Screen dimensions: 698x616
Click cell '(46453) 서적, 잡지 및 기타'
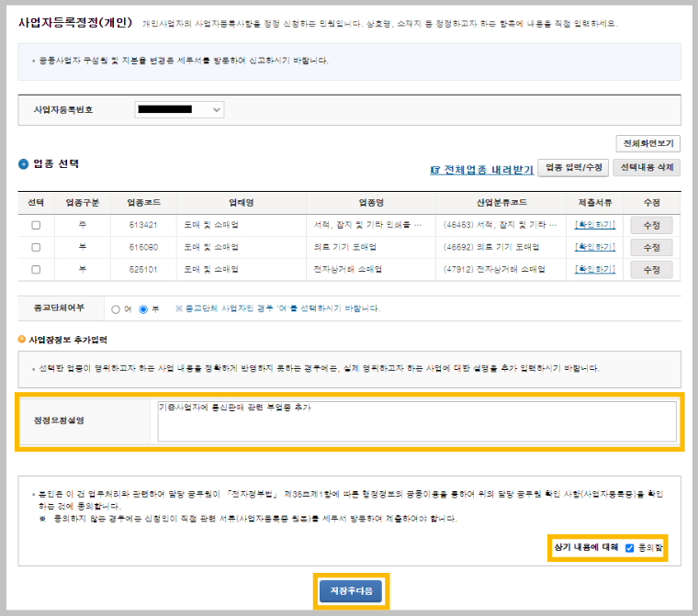[500, 225]
